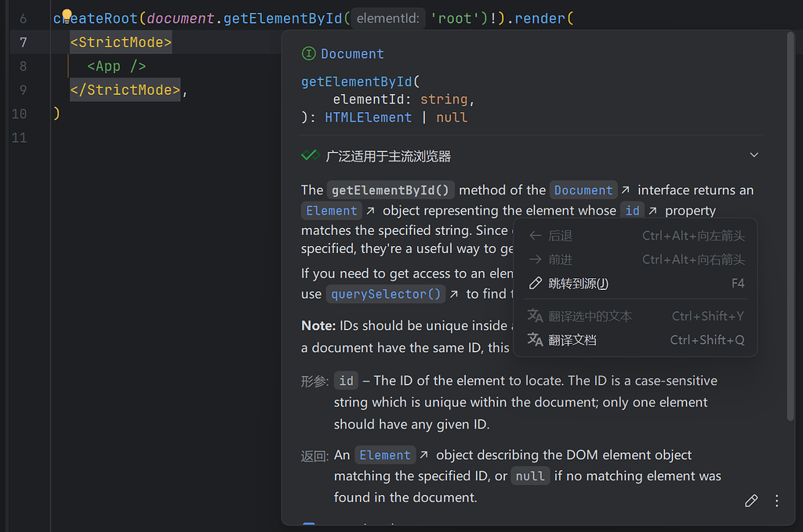The height and width of the screenshot is (532, 803).
Task: Click the id parameter chip after 形参
Action: click(346, 381)
